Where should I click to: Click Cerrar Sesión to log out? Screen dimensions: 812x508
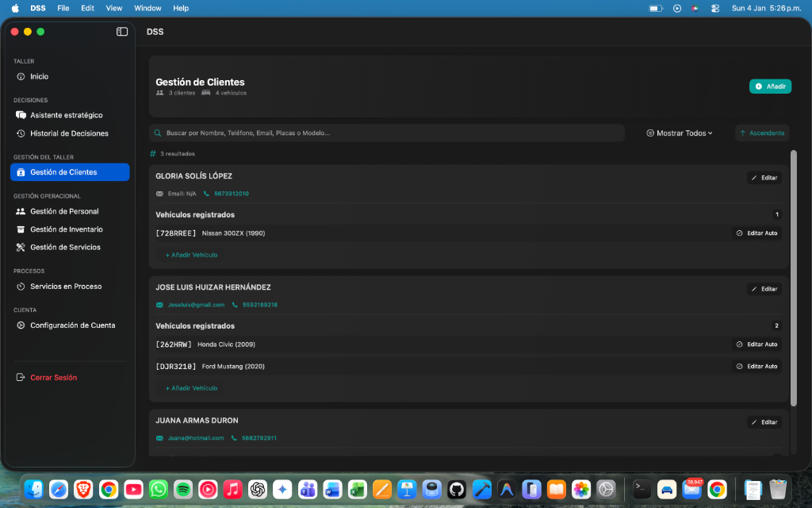(x=53, y=378)
